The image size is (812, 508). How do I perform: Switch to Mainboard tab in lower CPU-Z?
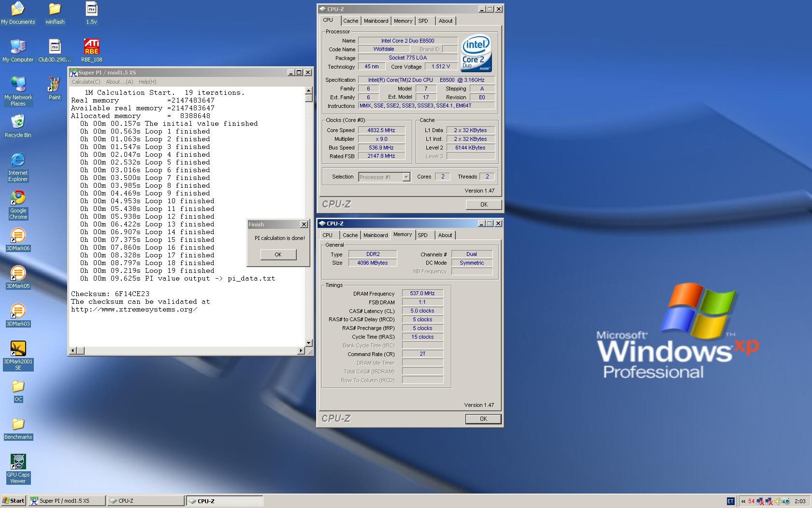click(x=376, y=235)
